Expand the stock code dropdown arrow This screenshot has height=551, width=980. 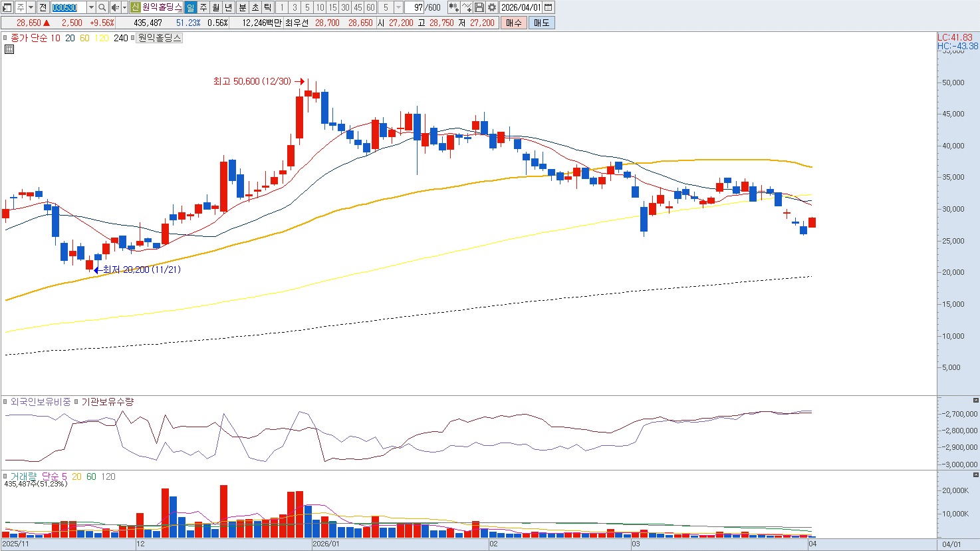(x=91, y=7)
